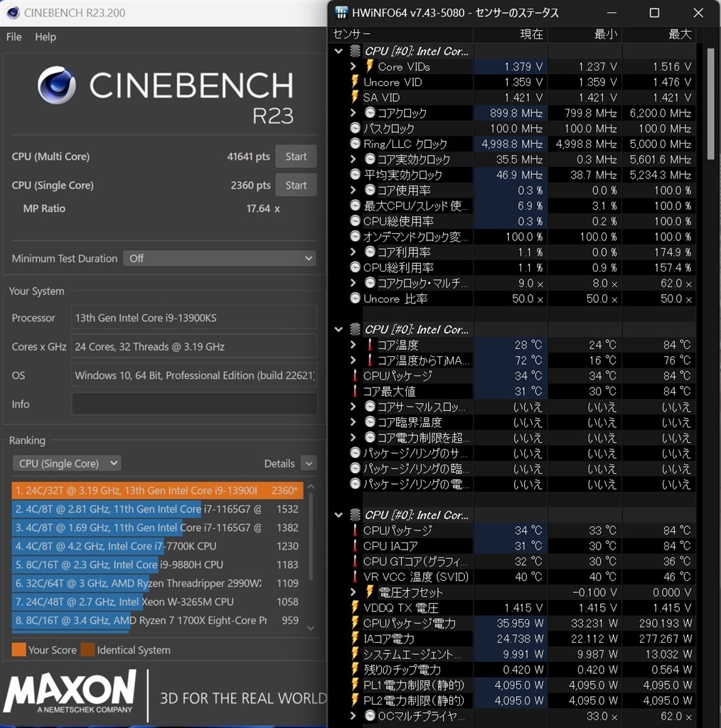The width and height of the screenshot is (721, 728).
Task: Select the i9-13900KS ranking entry scoring 2360
Action: [x=157, y=491]
